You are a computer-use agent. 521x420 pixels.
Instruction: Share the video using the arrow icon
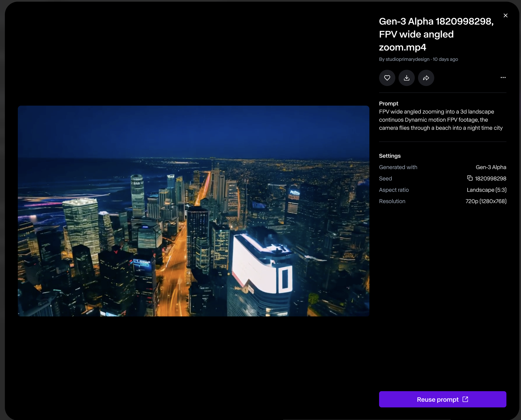coord(426,78)
